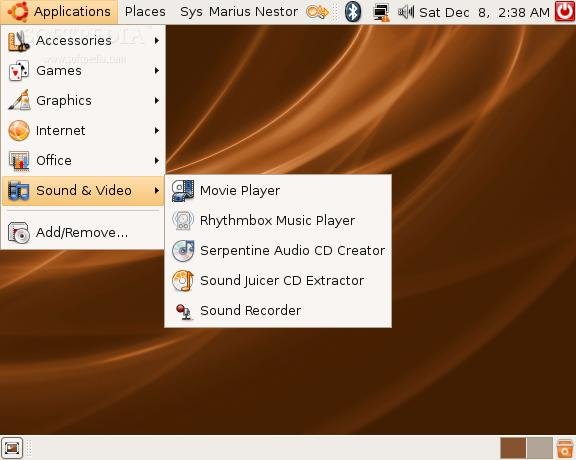Expand the Graphics submenu arrow
This screenshot has height=460, width=576.
pyautogui.click(x=157, y=100)
